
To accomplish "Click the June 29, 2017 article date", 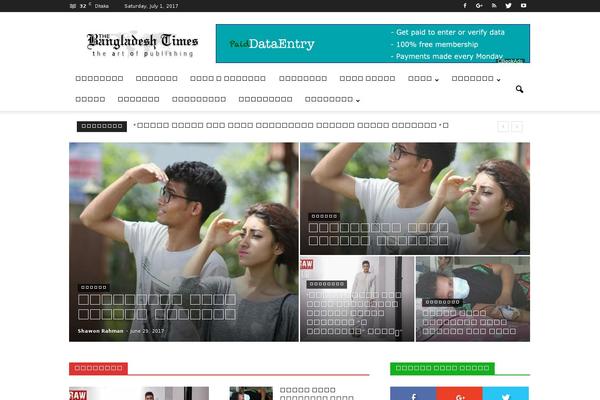I will coord(147,331).
